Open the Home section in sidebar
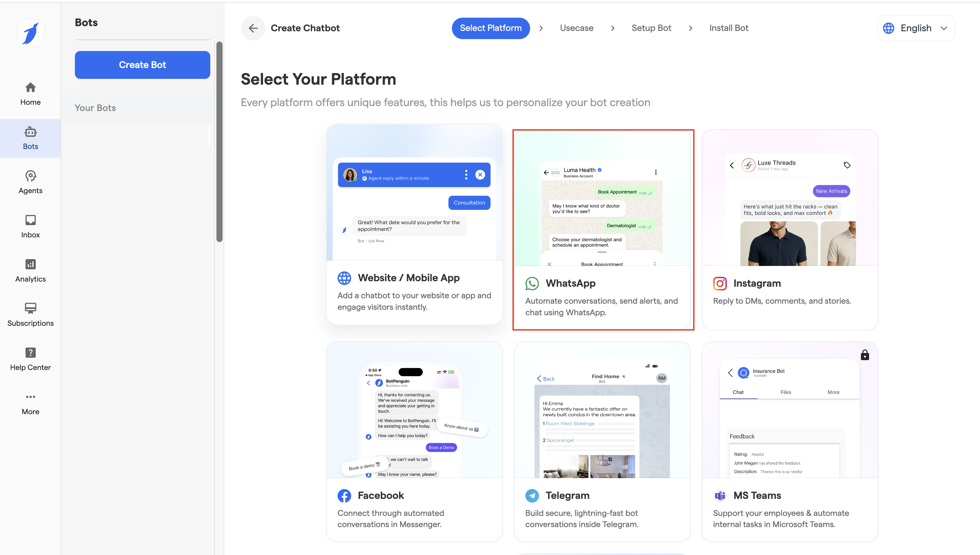Image resolution: width=980 pixels, height=555 pixels. coord(31,94)
